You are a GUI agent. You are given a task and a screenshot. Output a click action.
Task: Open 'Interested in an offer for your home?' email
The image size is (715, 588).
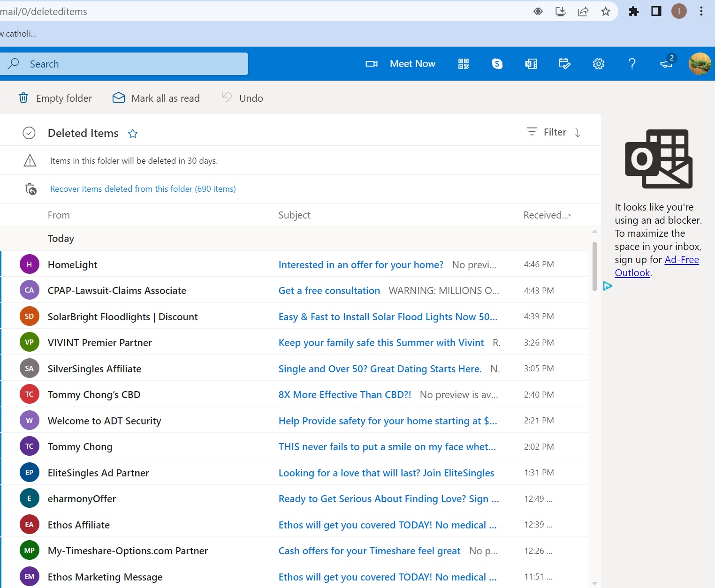coord(361,265)
